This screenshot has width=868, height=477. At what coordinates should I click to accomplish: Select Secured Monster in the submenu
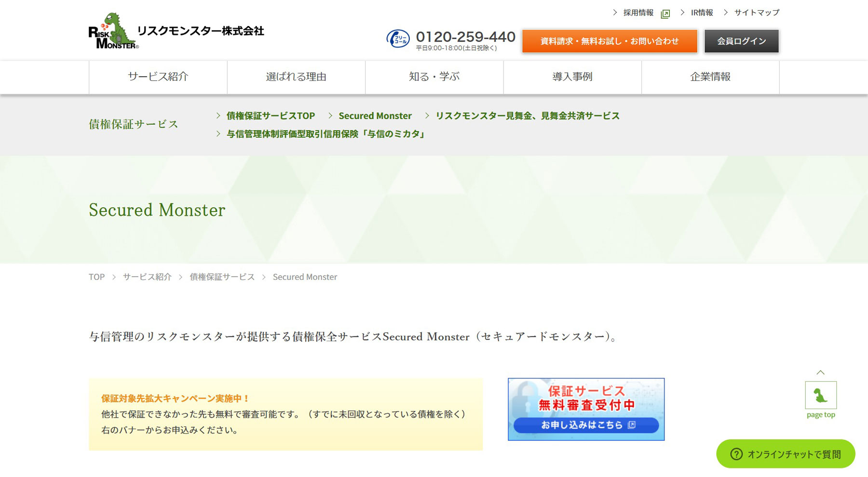tap(375, 116)
